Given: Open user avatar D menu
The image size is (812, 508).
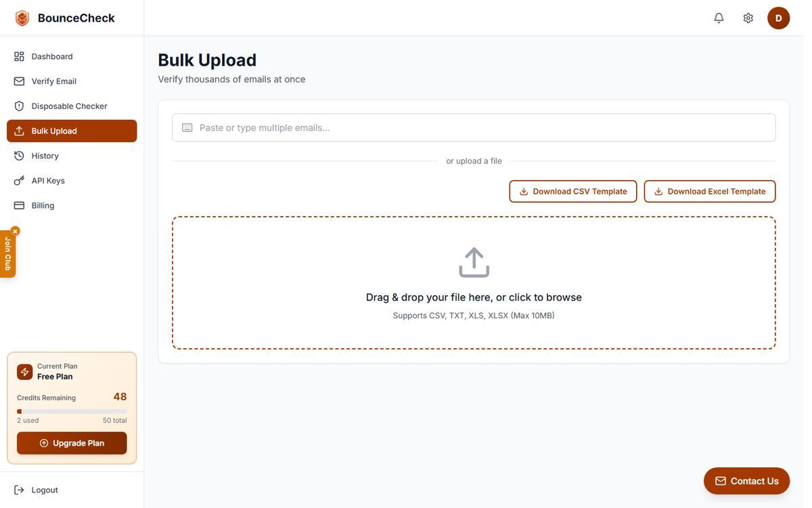Looking at the screenshot, I should pos(778,18).
